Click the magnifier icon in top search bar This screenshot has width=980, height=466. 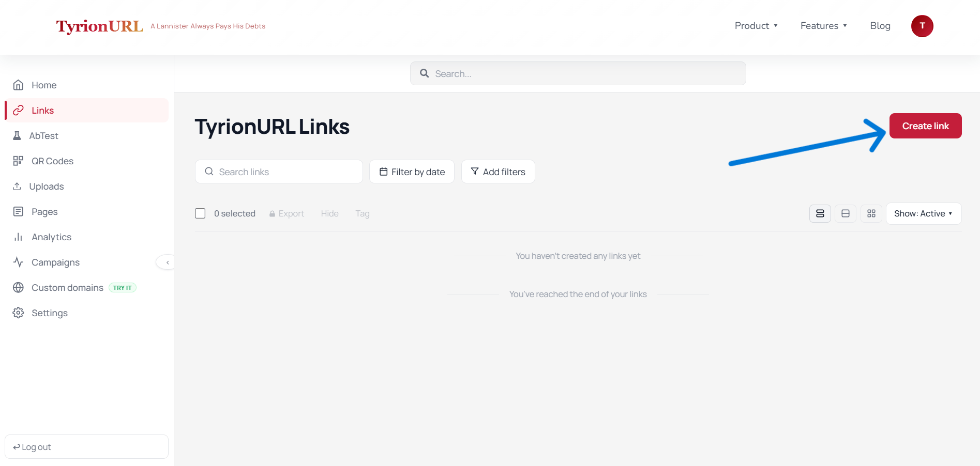coord(424,73)
